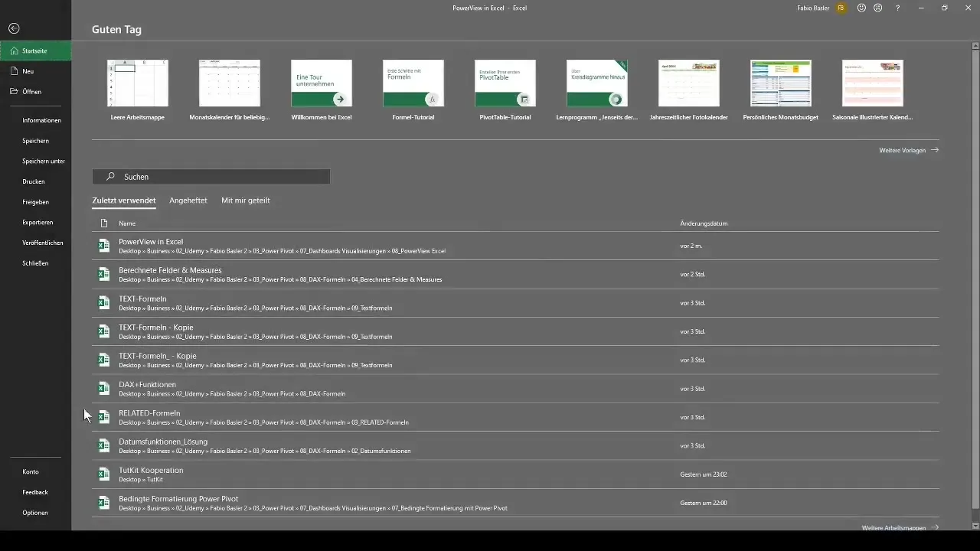Open the DAX+Funktionen file name
980x551 pixels.
coord(147,385)
